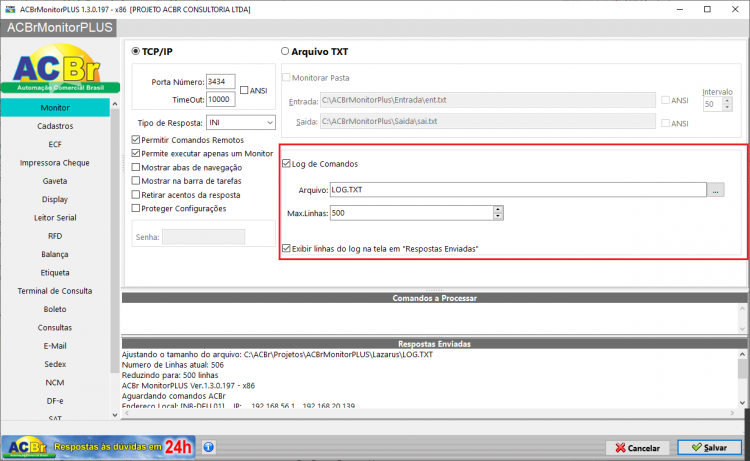Click the Arquivo LOG.TXT input field
The width and height of the screenshot is (750, 461).
pyautogui.click(x=518, y=190)
